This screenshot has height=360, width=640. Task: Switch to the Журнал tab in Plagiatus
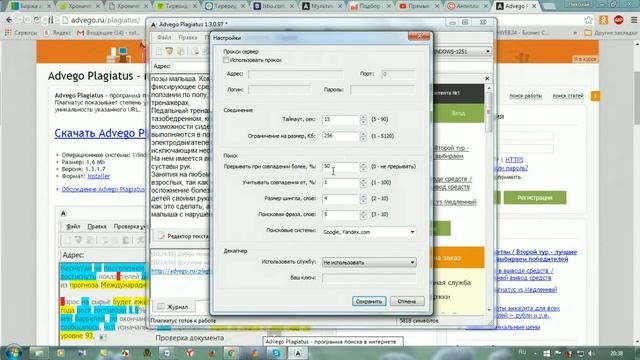pos(173,307)
